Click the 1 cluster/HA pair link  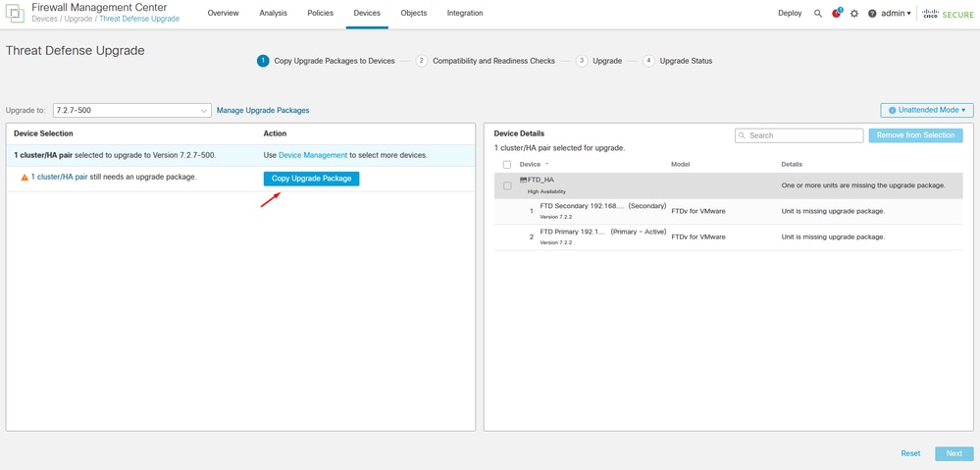59,177
